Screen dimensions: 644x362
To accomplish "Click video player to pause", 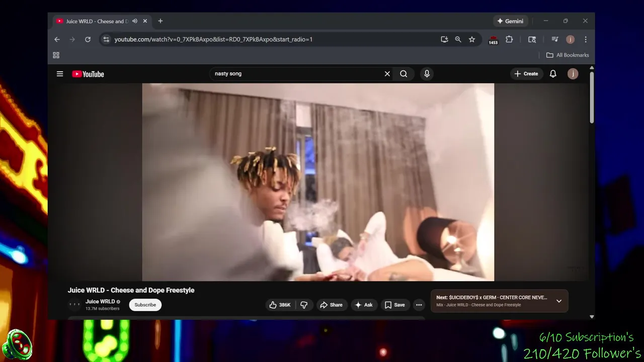I will [x=318, y=182].
